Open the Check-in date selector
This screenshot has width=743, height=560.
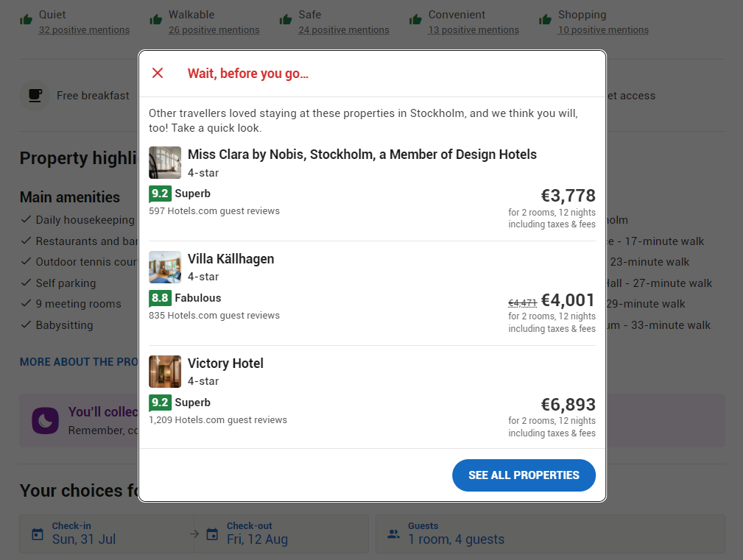(x=107, y=534)
